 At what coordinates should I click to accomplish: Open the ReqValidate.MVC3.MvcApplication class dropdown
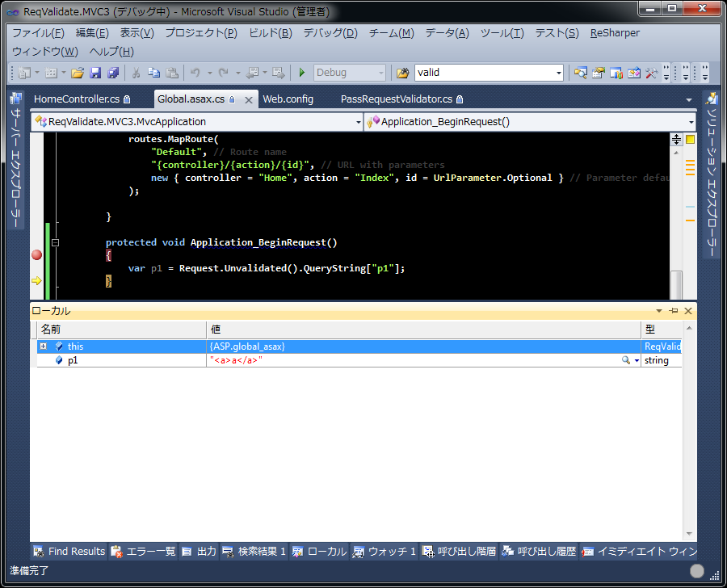tap(359, 122)
